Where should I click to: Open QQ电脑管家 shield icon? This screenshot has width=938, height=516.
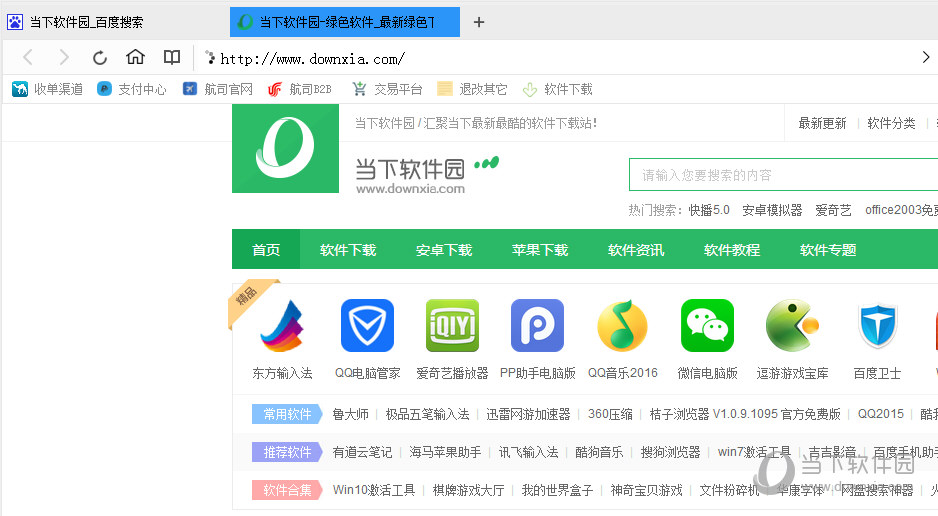pyautogui.click(x=367, y=326)
